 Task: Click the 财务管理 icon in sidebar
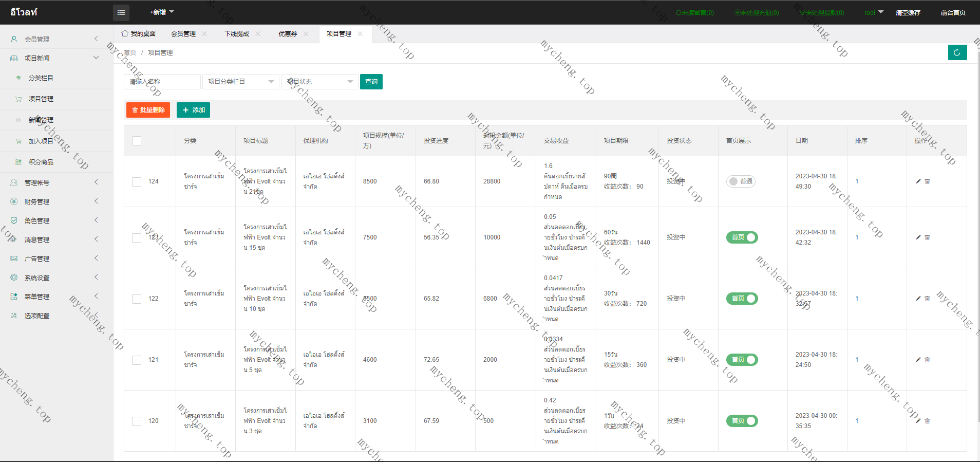14,201
